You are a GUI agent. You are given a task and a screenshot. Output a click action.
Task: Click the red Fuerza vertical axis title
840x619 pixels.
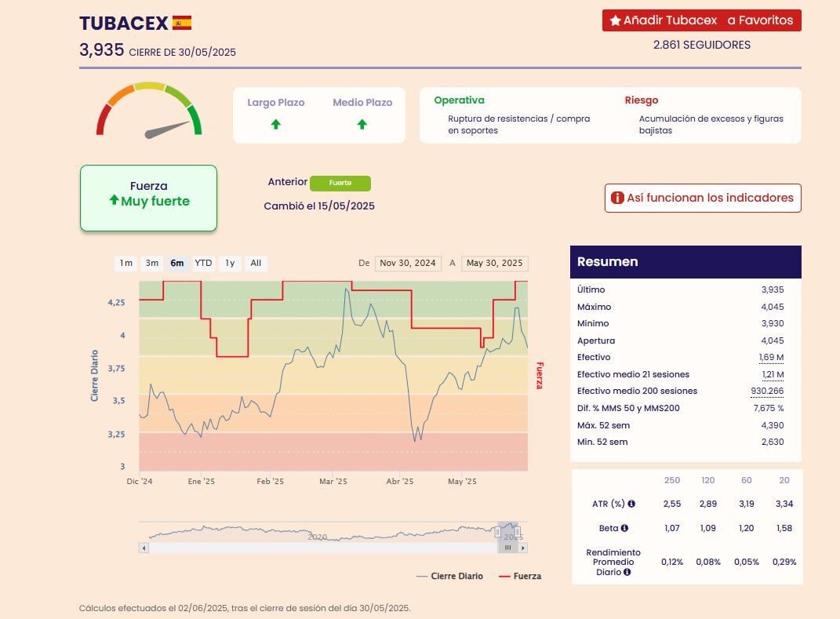[540, 376]
